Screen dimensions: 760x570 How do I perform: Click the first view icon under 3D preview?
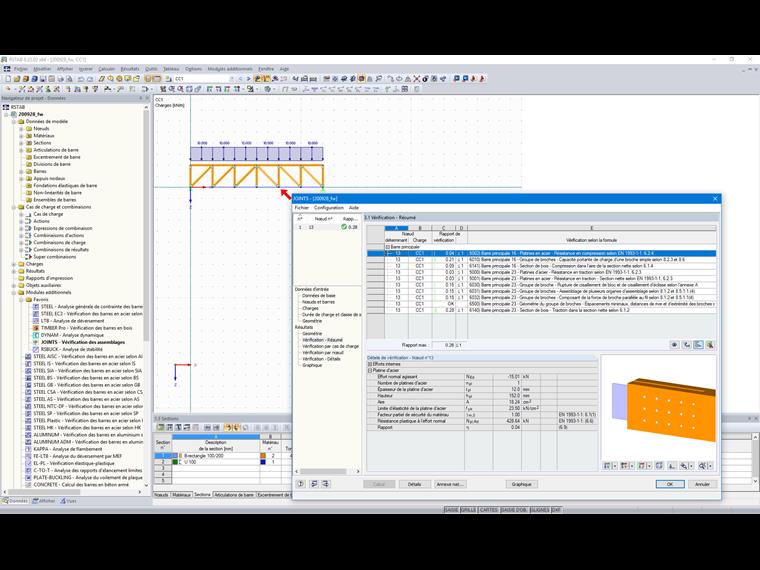coord(606,466)
